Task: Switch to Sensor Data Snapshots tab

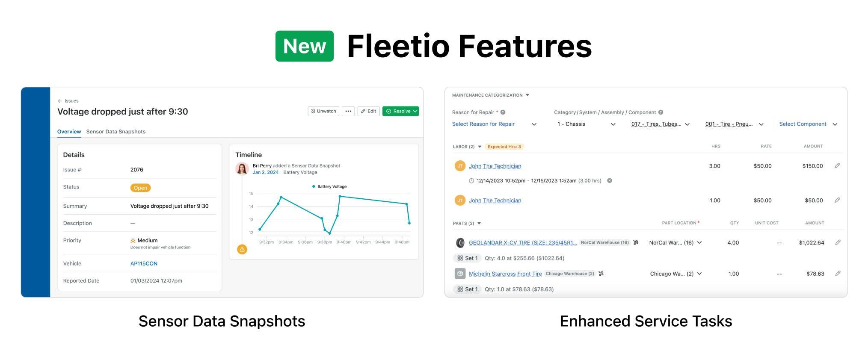Action: (116, 132)
